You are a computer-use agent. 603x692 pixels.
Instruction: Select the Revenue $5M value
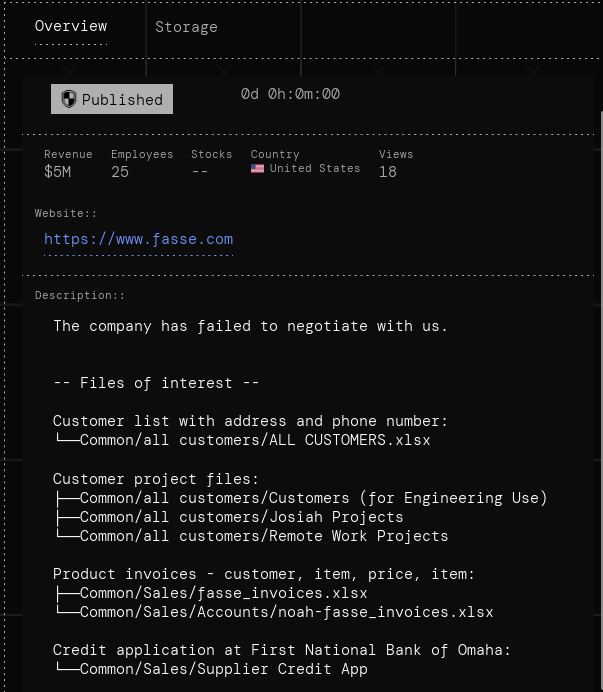point(57,172)
